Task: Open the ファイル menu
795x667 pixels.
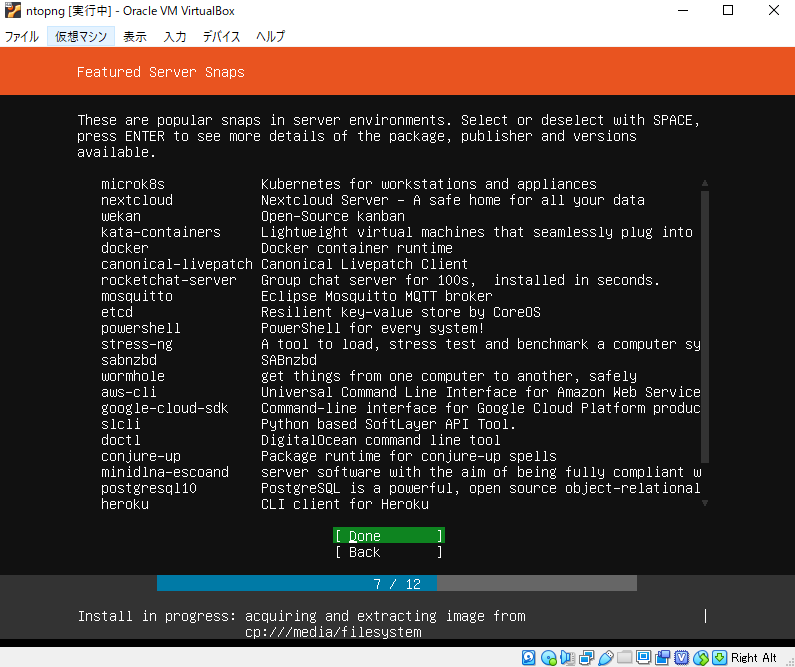Action: pos(22,36)
